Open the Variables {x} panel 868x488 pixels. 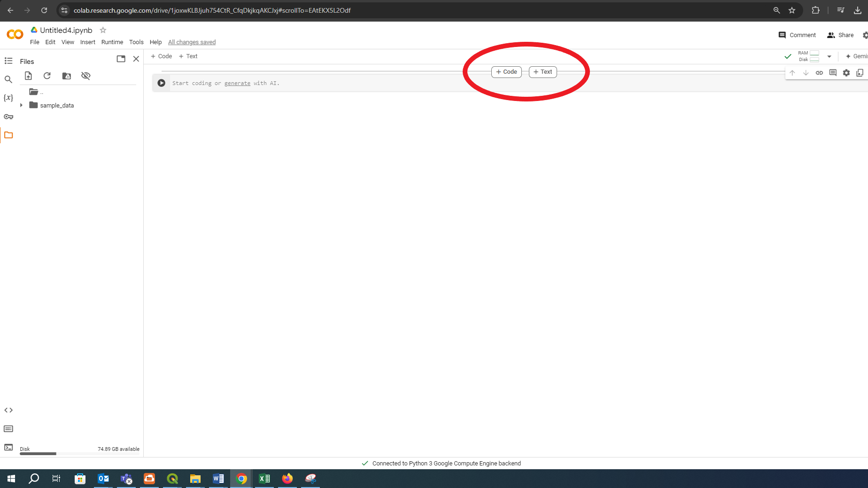tap(8, 98)
